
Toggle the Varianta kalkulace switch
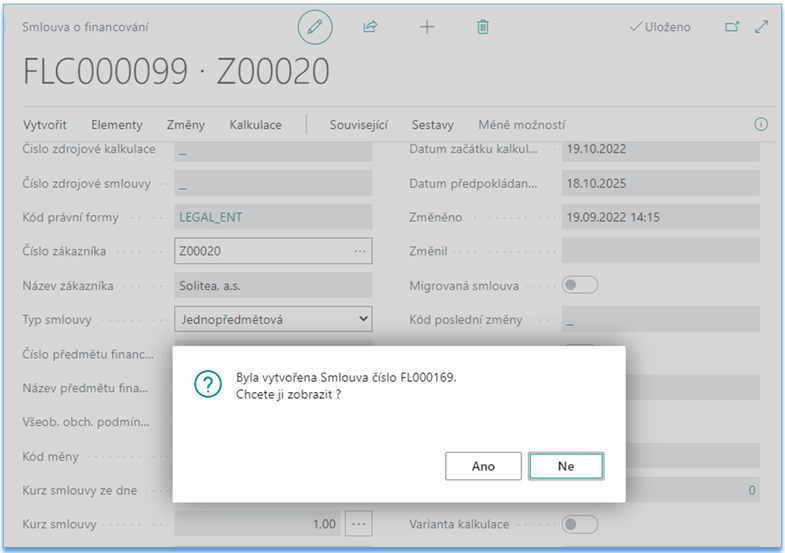click(x=580, y=524)
